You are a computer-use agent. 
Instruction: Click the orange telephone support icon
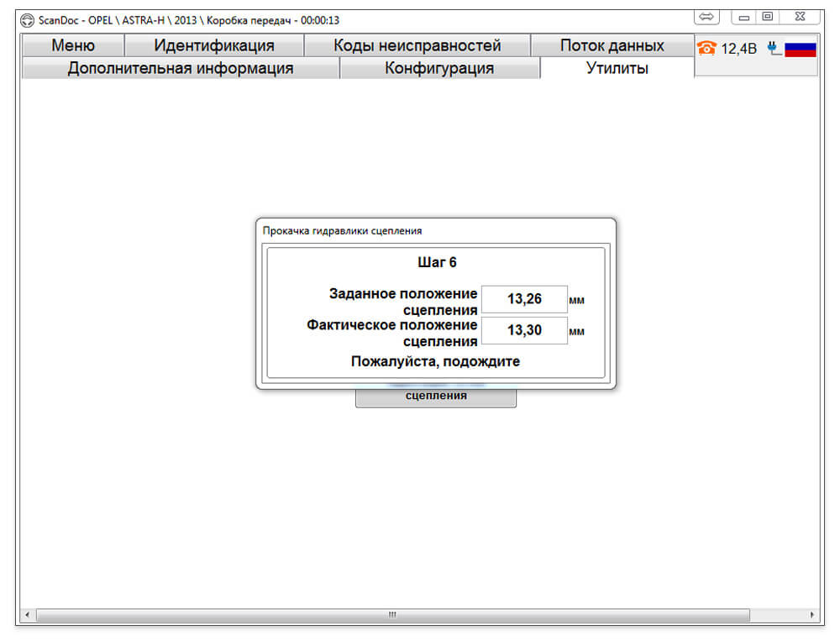[706, 48]
